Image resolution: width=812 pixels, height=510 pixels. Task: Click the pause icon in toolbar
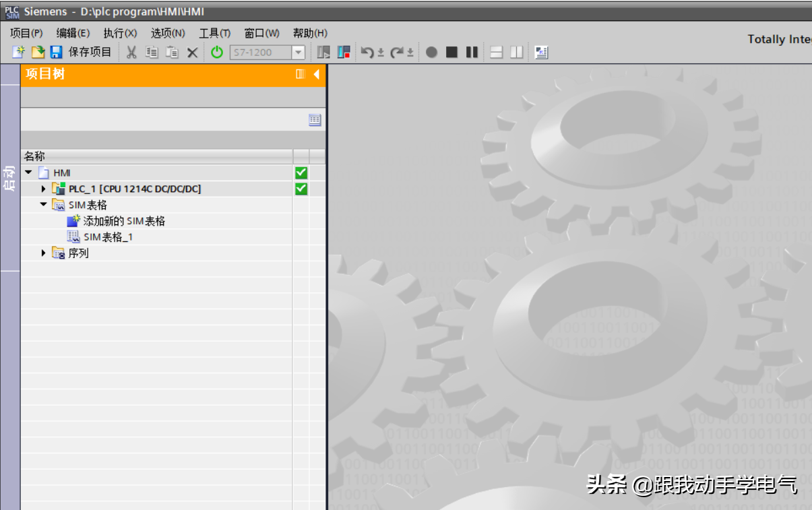point(472,52)
